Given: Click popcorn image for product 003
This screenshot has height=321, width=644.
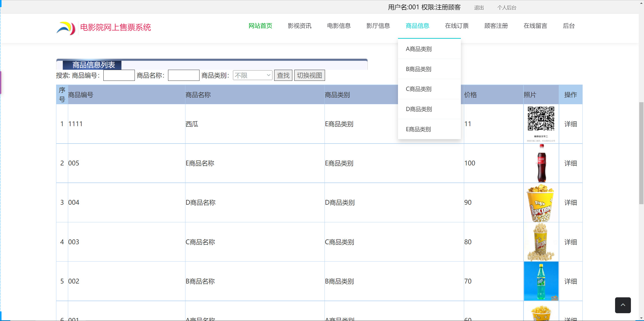Looking at the screenshot, I should point(541,242).
